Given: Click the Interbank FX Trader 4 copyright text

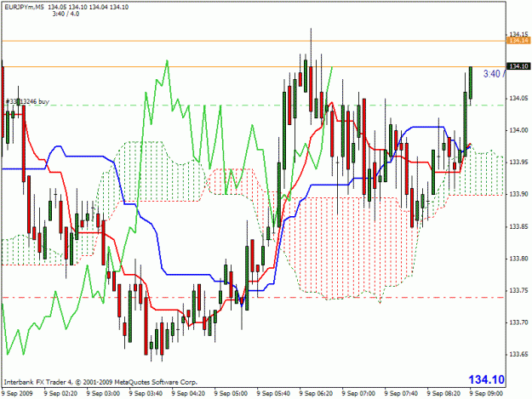Looking at the screenshot, I should click(100, 382).
